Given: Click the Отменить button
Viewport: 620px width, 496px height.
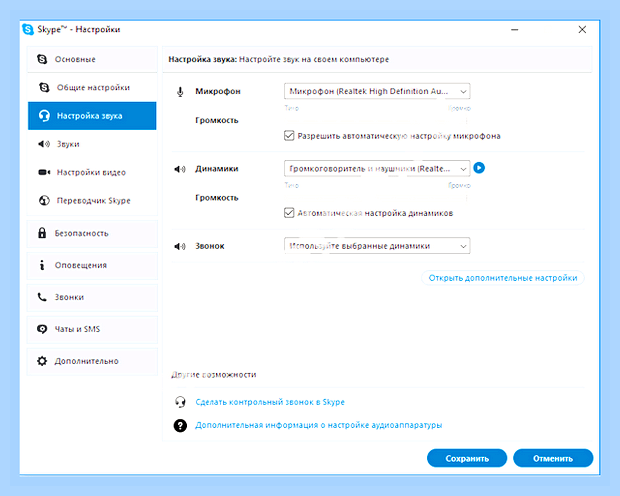Looking at the screenshot, I should 553,458.
